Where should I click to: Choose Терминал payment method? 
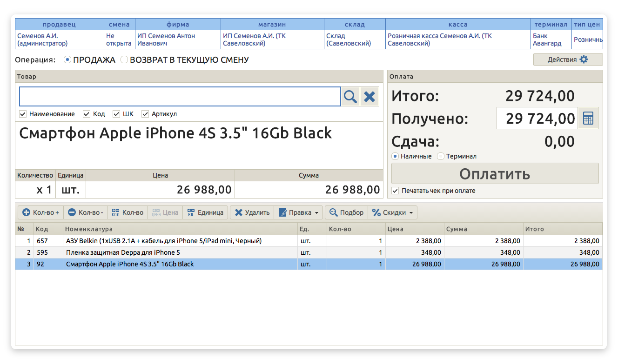point(441,157)
